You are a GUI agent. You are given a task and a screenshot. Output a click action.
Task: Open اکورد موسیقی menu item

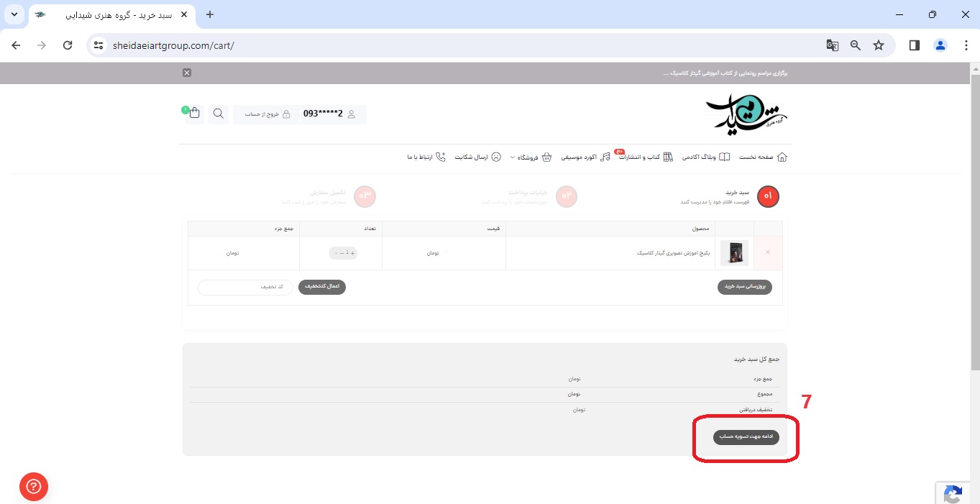(x=585, y=157)
